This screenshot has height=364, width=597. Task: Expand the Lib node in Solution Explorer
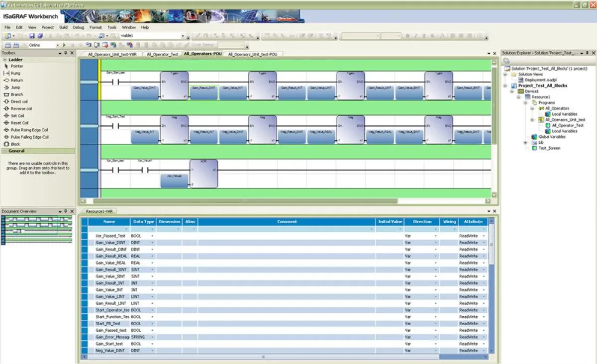526,143
